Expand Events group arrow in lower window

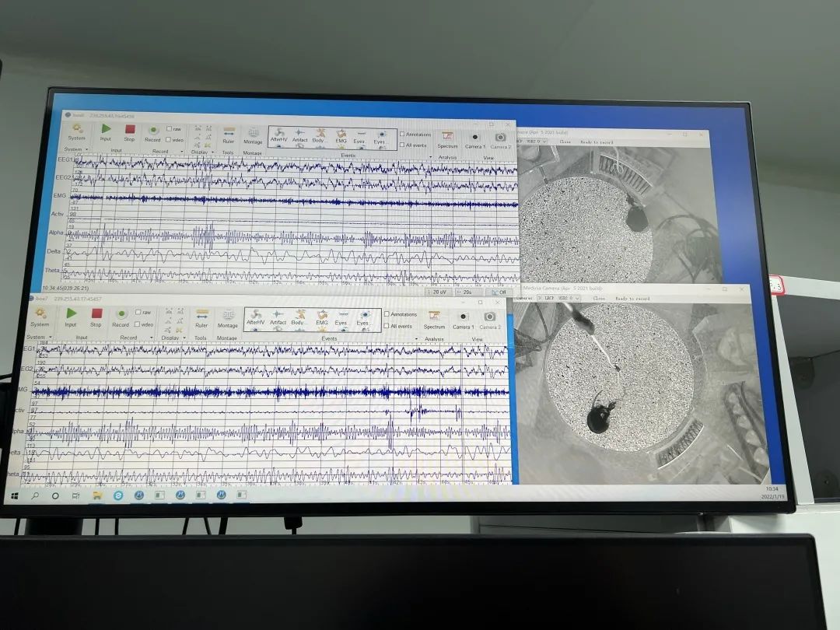417,339
